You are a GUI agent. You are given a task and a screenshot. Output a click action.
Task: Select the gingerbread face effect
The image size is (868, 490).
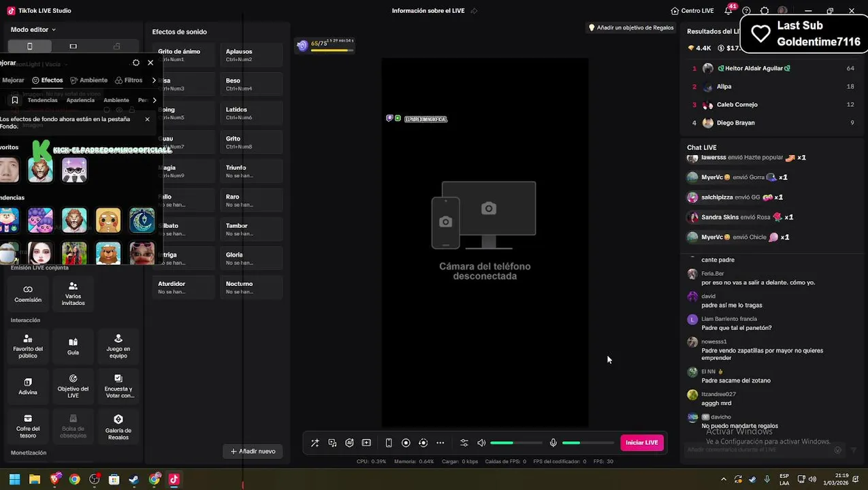click(108, 220)
